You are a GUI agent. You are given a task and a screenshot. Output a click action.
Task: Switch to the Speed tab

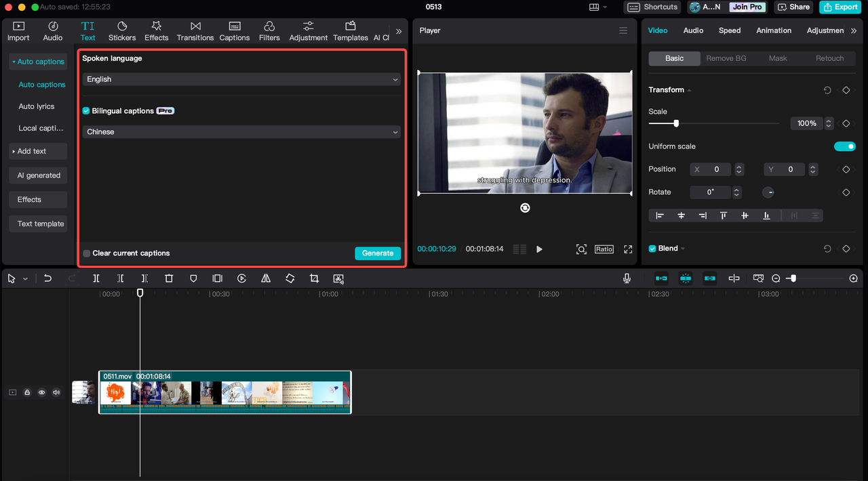pyautogui.click(x=730, y=30)
